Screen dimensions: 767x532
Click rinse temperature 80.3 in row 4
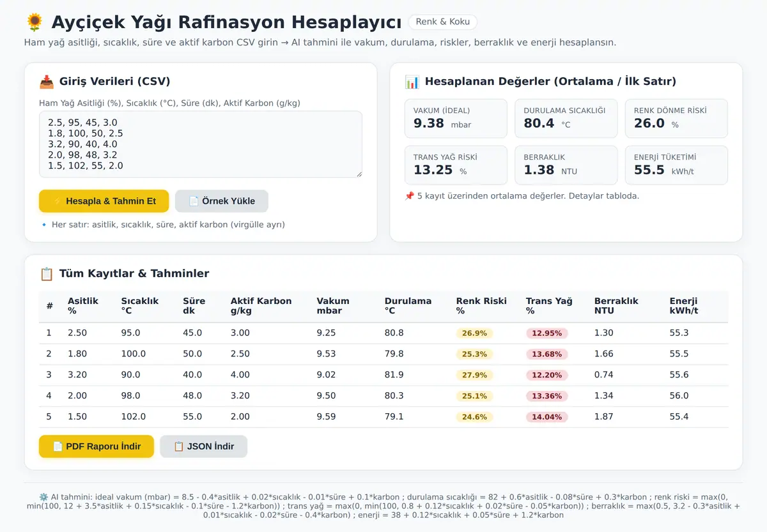tap(394, 396)
